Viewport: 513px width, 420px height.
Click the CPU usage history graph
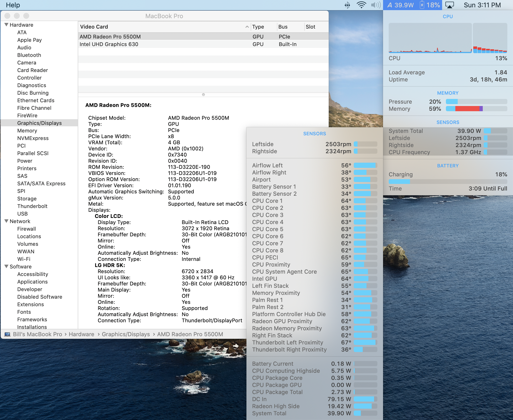tap(430, 38)
